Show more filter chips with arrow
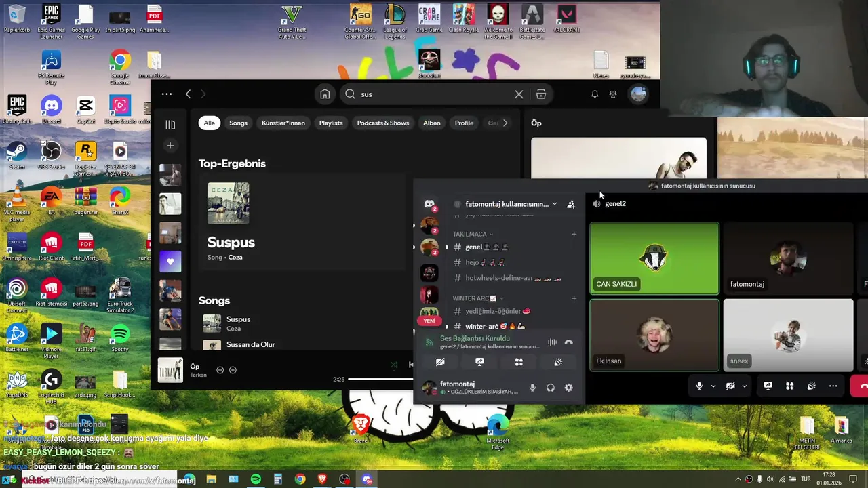Screen dimensions: 868x488 (505, 123)
